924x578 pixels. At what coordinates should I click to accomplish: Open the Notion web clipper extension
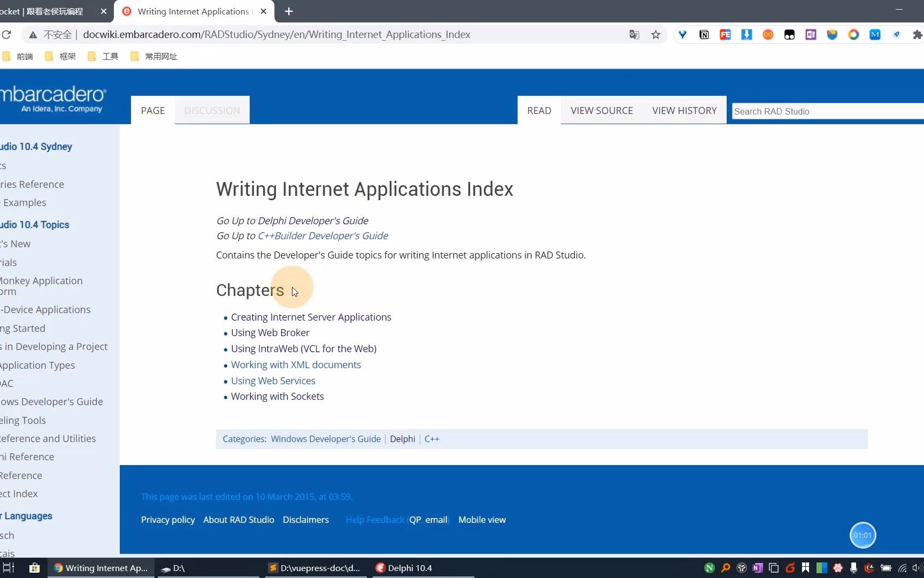pyautogui.click(x=704, y=35)
